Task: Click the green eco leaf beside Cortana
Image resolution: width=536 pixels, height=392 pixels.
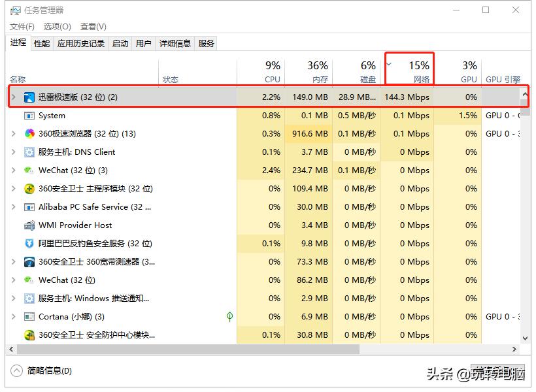Action: coord(229,316)
